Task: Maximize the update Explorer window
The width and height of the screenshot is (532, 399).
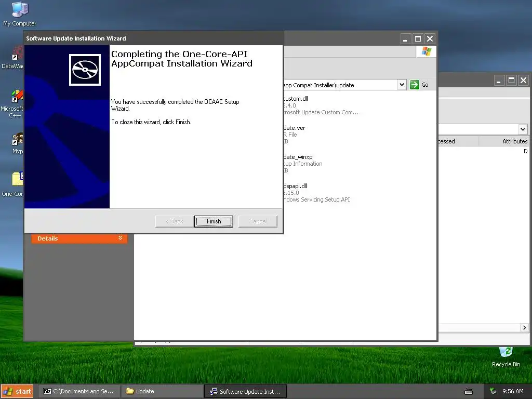Action: pos(418,38)
